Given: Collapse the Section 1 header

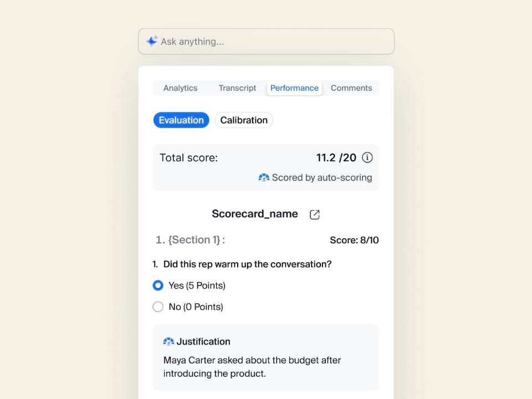Looking at the screenshot, I should tap(190, 240).
